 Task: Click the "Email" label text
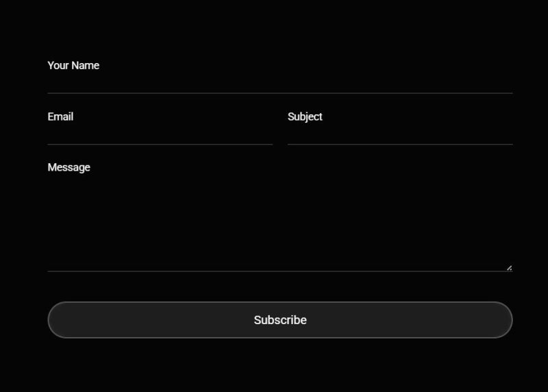(60, 117)
